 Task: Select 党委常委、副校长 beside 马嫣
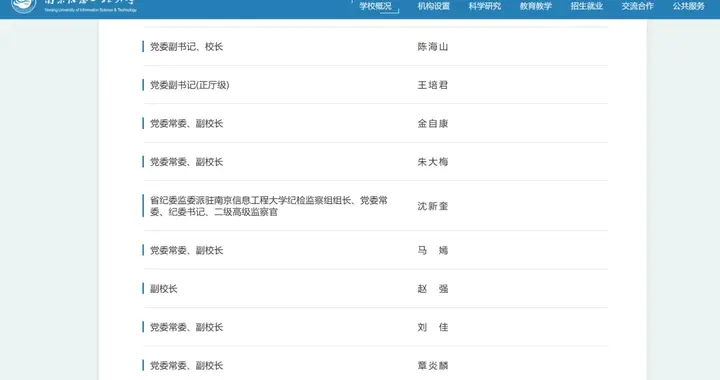coord(186,251)
